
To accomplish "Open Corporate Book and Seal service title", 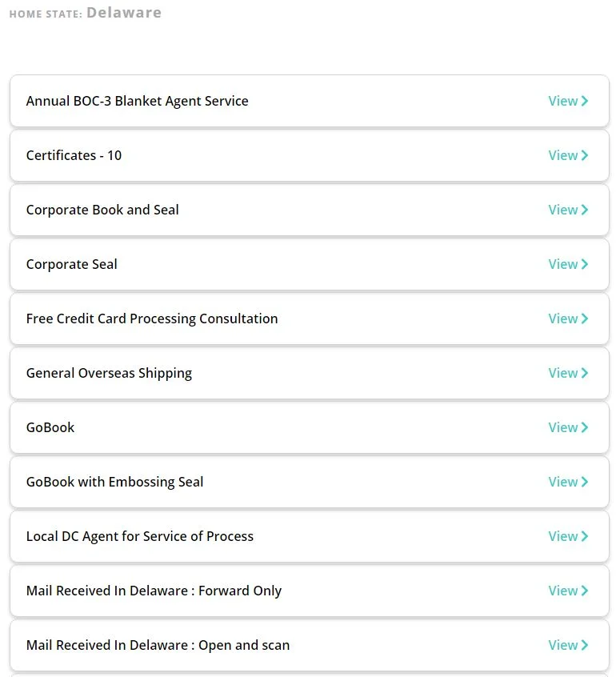I will tap(102, 210).
